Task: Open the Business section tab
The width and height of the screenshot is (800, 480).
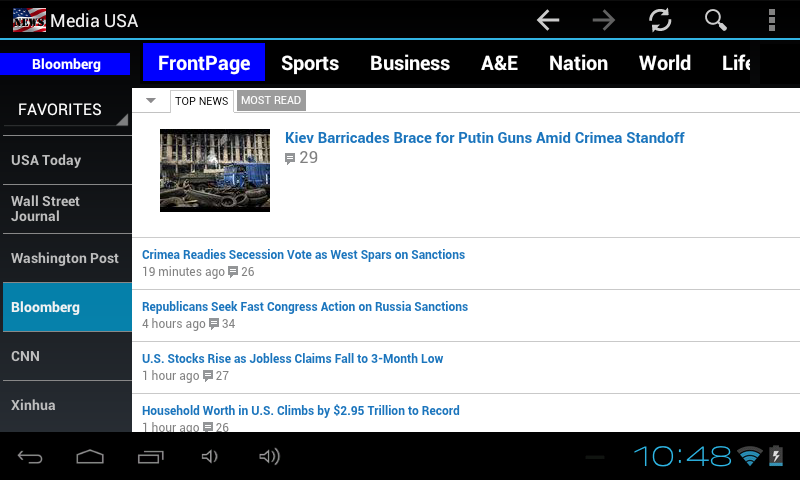Action: (410, 63)
